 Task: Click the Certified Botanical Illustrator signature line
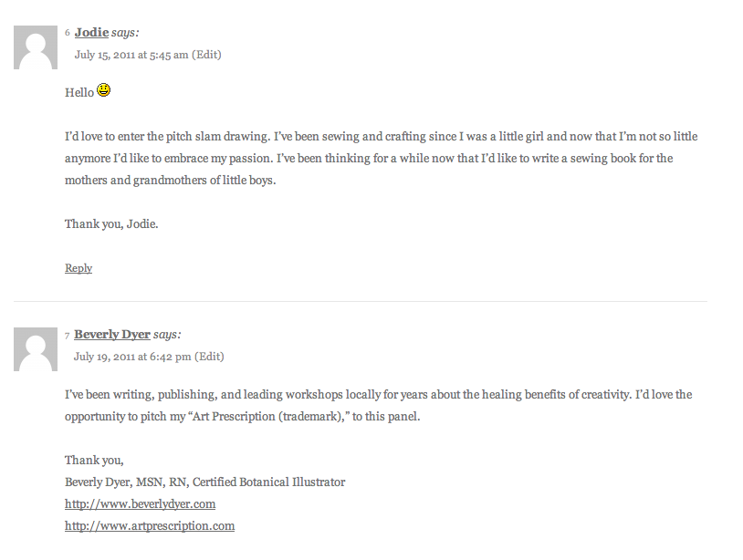(204, 482)
